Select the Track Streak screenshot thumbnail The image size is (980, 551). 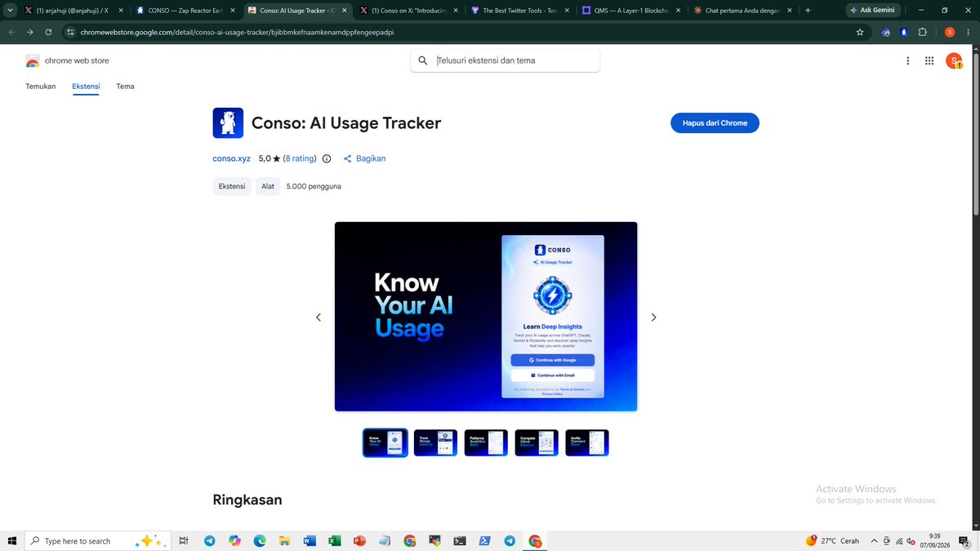tap(435, 442)
